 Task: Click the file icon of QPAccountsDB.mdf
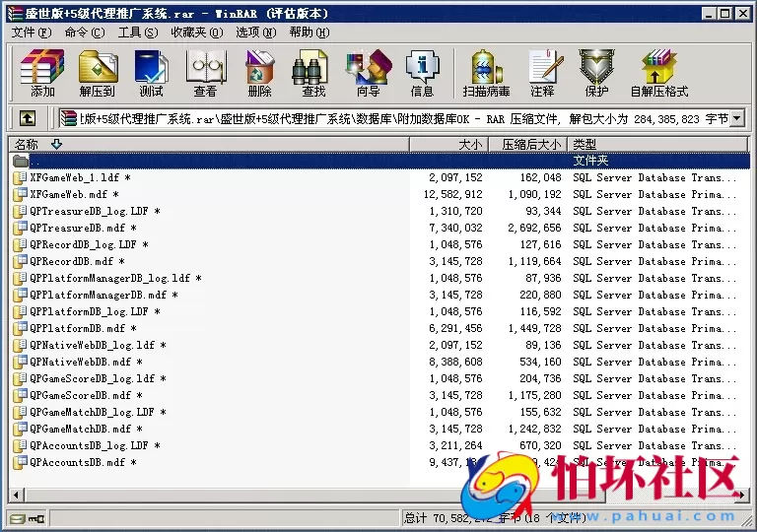(20, 462)
